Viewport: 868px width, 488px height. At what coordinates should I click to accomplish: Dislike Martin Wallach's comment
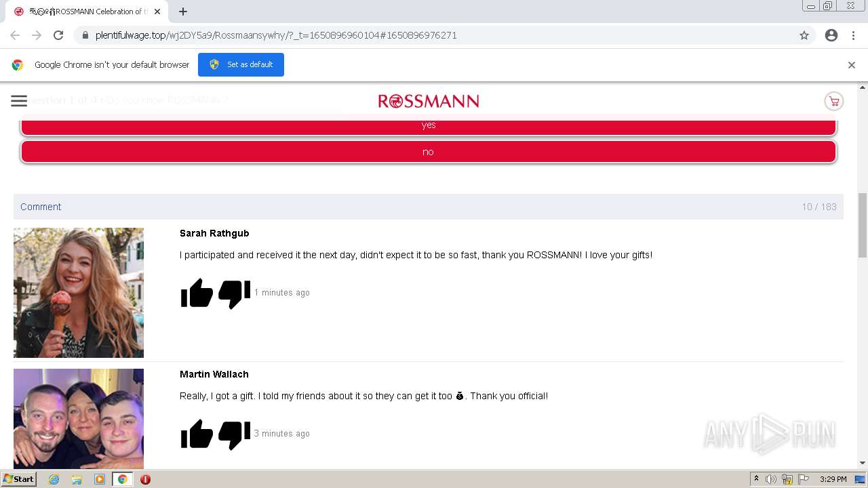click(x=235, y=434)
